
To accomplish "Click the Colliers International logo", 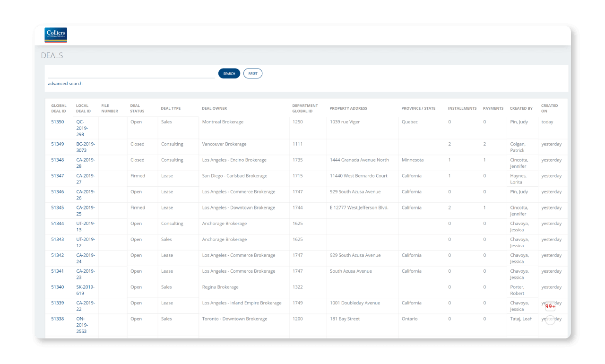I will [x=56, y=35].
